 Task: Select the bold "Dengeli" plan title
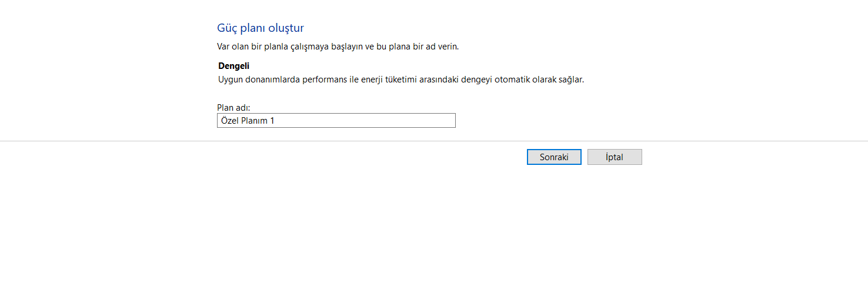pyautogui.click(x=233, y=66)
